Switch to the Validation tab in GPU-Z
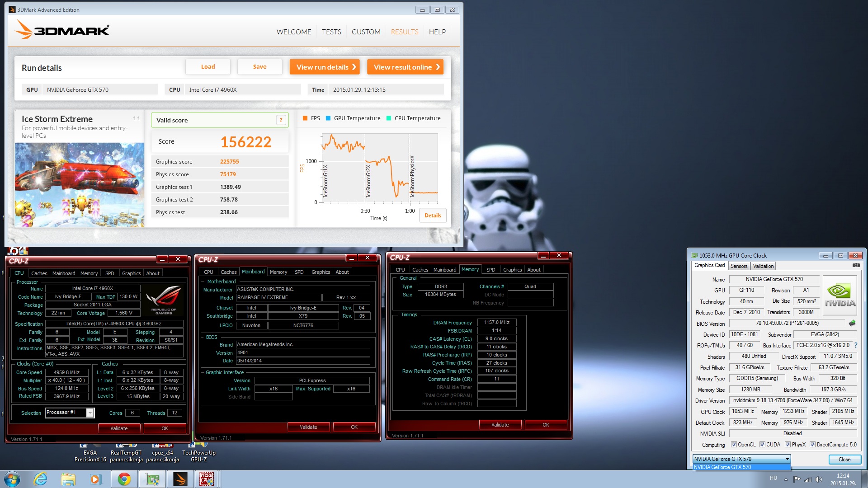The image size is (868, 488). (x=763, y=266)
